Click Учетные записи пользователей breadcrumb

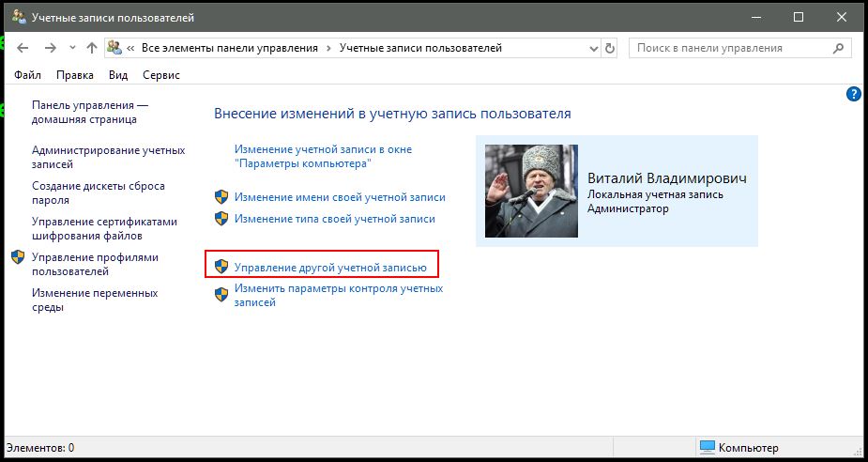click(420, 48)
